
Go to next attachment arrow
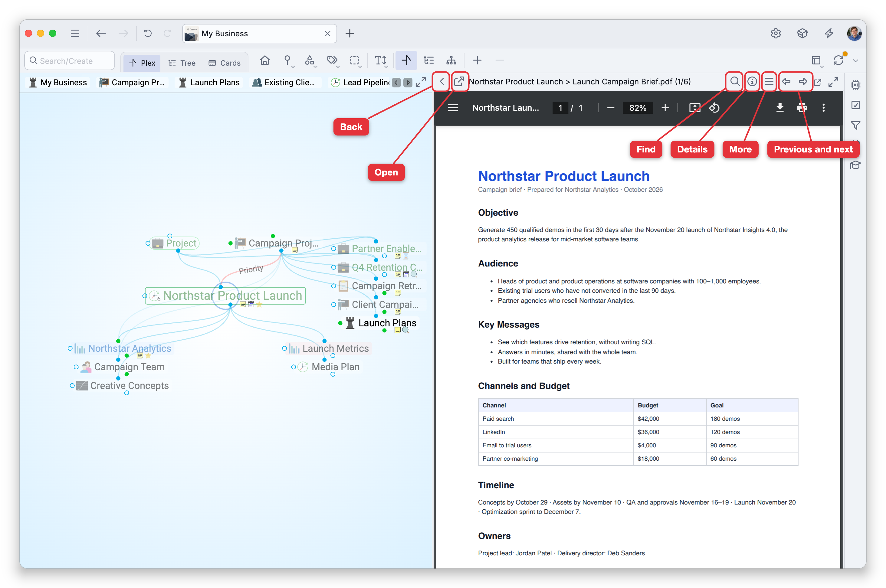(803, 81)
